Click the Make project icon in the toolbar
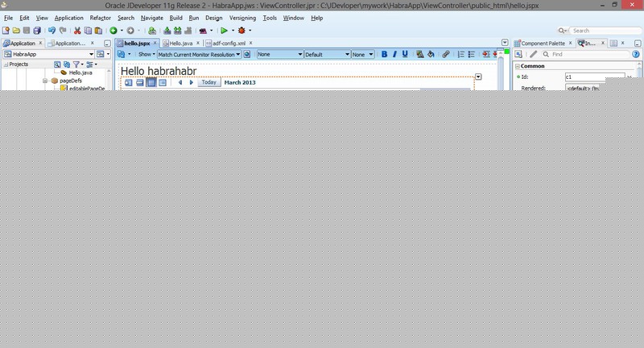Image resolution: width=644 pixels, height=348 pixels. (x=167, y=31)
